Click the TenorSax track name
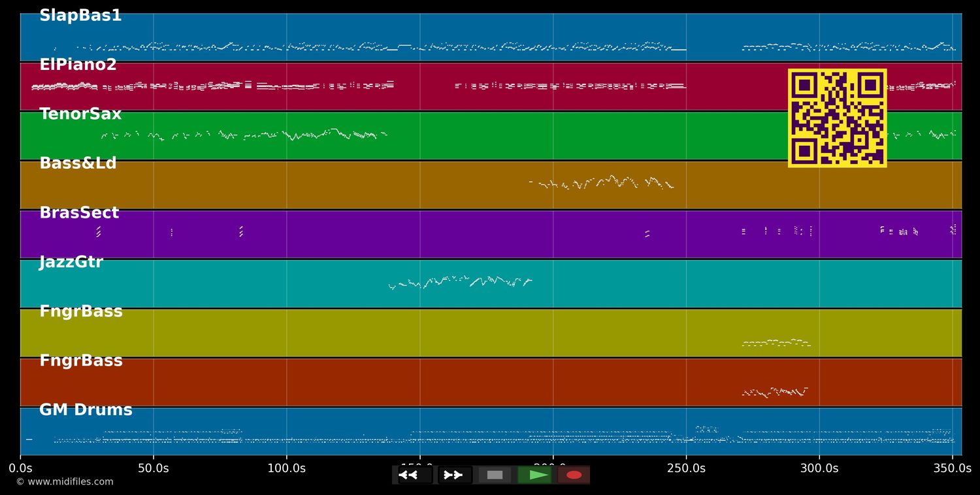This screenshot has height=495, width=980. pyautogui.click(x=80, y=114)
